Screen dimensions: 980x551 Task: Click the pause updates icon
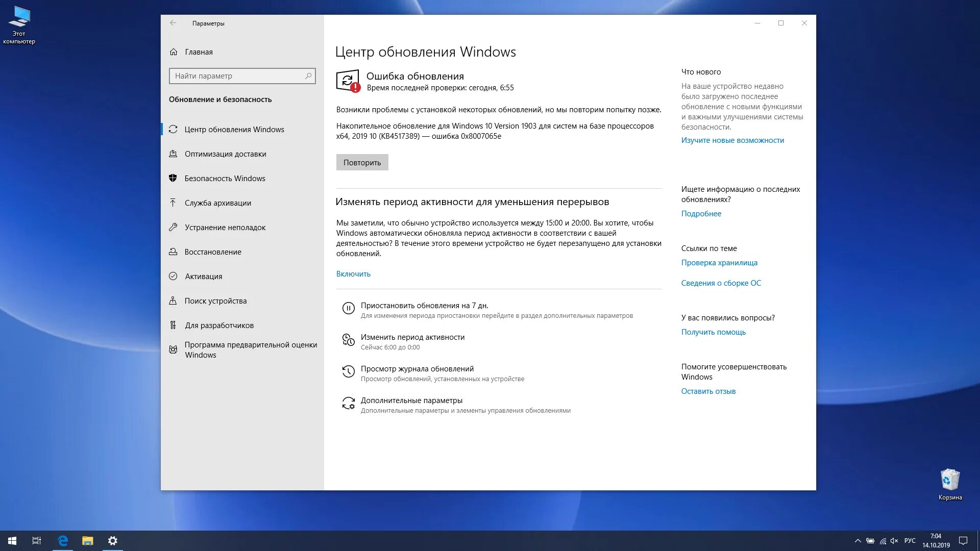pyautogui.click(x=348, y=308)
